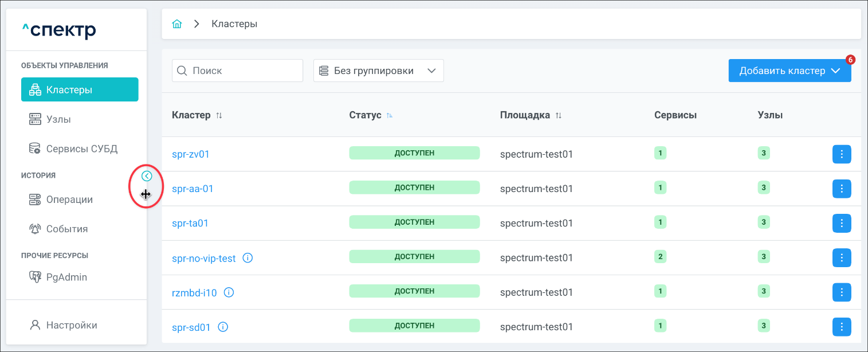Click info icon next to spr-sd01

[223, 327]
